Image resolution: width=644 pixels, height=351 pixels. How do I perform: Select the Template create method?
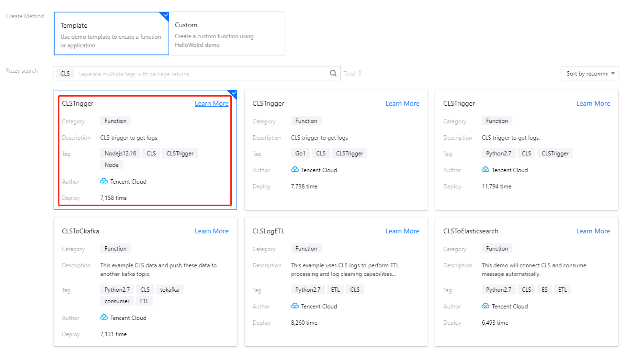point(111,33)
